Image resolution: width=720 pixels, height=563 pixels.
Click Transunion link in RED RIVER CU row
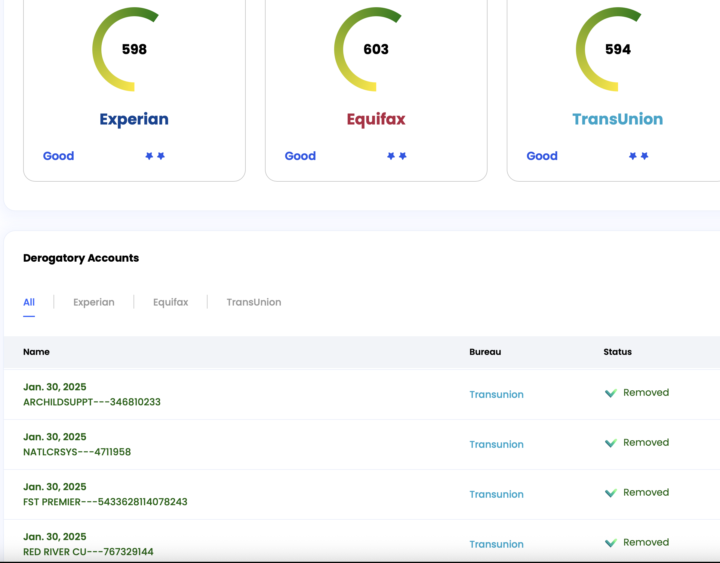coord(496,544)
